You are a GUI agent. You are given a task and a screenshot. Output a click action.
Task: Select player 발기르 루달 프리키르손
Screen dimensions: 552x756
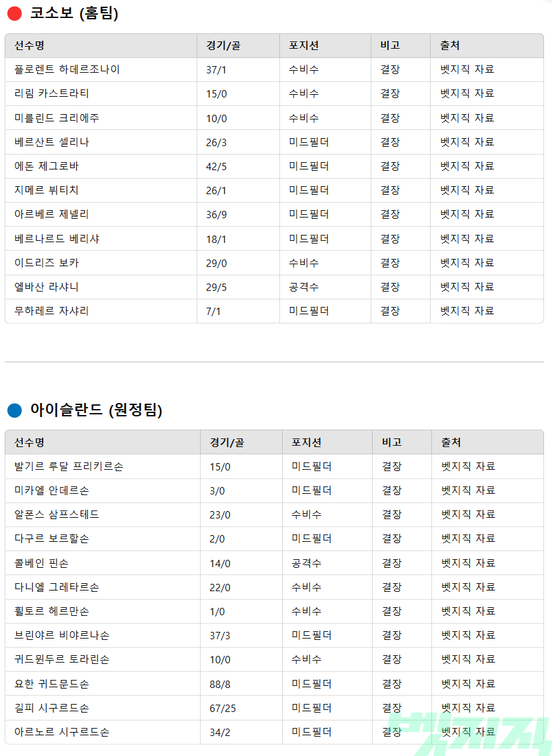(69, 466)
